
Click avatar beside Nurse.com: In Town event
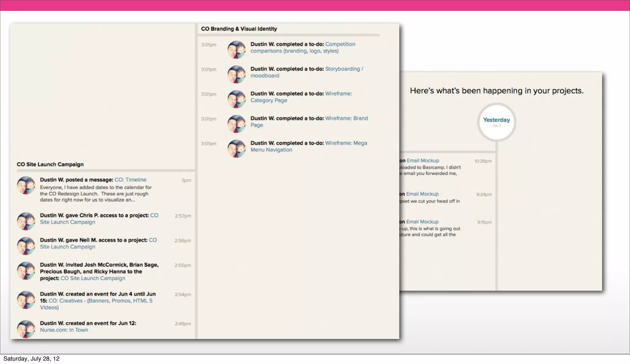point(26,329)
